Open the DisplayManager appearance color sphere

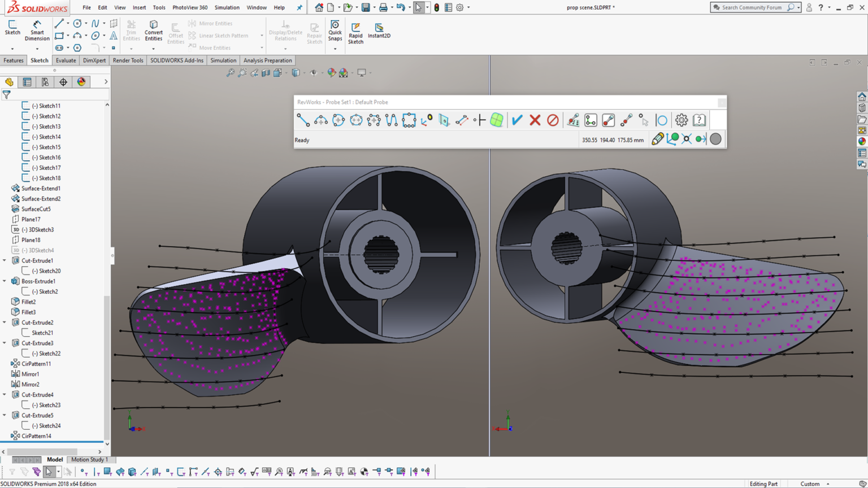82,81
